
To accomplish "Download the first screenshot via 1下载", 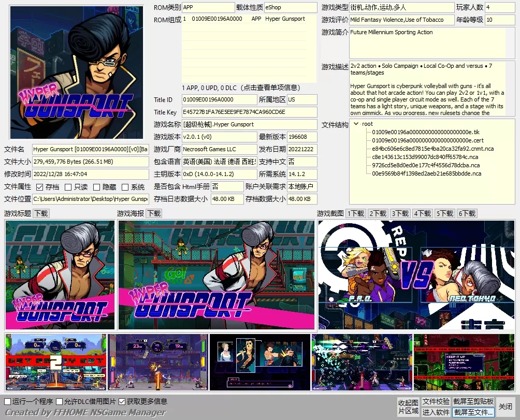I will click(x=355, y=213).
